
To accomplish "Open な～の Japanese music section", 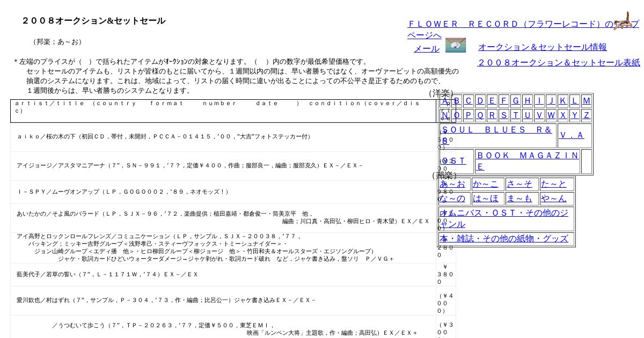I will (x=453, y=199).
